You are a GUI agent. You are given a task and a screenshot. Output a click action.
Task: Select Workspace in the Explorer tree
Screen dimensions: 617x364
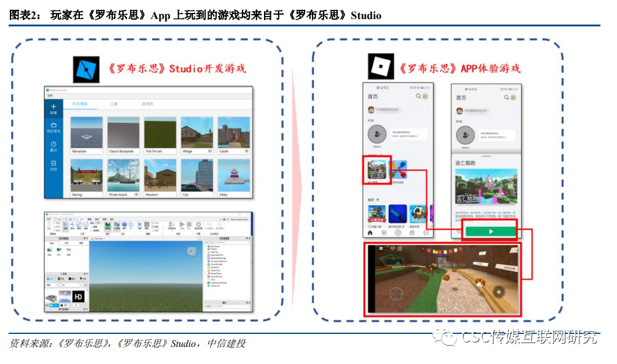pyautogui.click(x=215, y=246)
